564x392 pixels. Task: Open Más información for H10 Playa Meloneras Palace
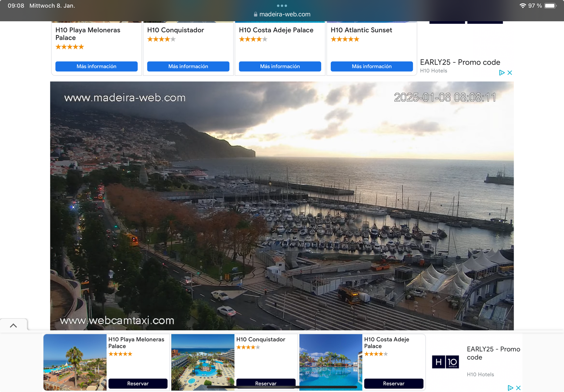(x=96, y=66)
